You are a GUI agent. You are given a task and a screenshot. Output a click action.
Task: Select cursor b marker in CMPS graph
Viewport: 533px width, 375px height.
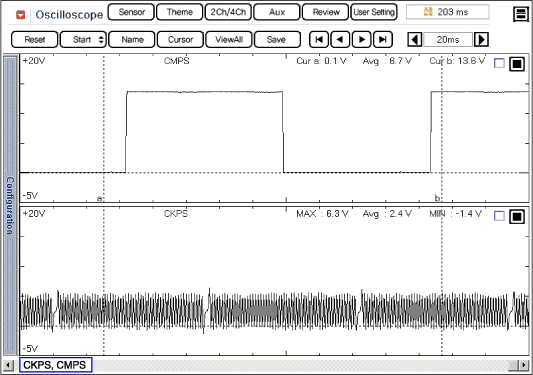tap(437, 198)
